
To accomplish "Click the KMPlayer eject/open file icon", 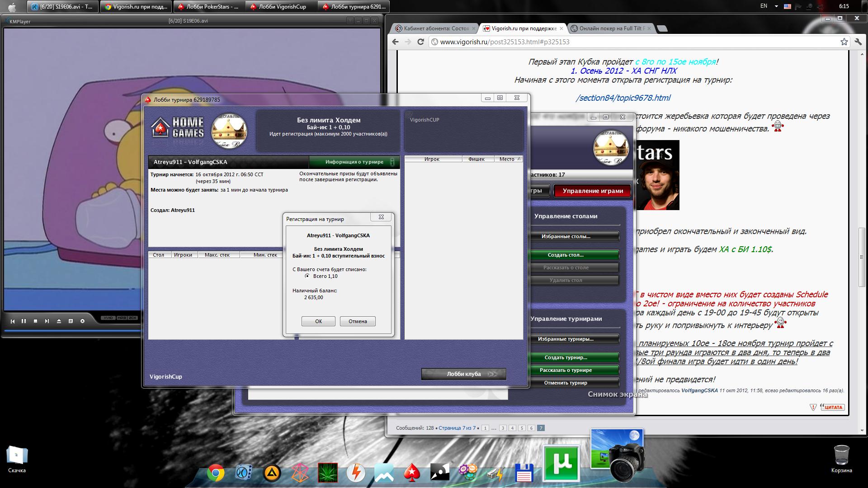I will [x=59, y=321].
